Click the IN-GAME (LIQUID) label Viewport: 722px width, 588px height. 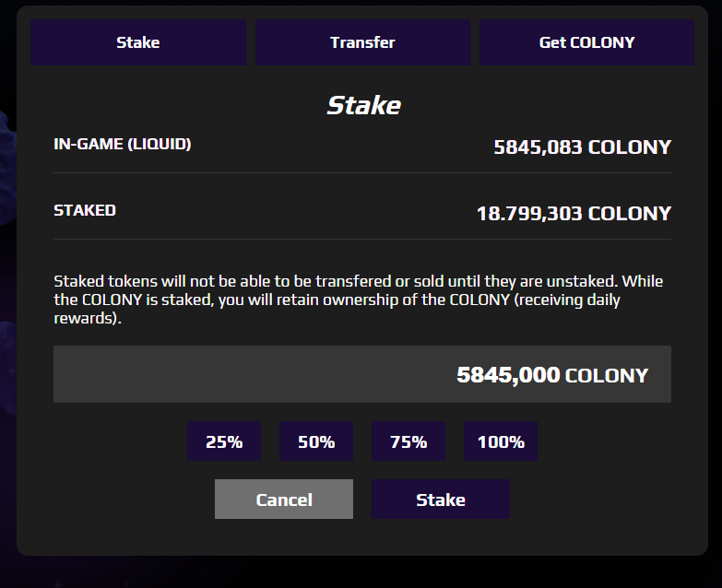[123, 144]
